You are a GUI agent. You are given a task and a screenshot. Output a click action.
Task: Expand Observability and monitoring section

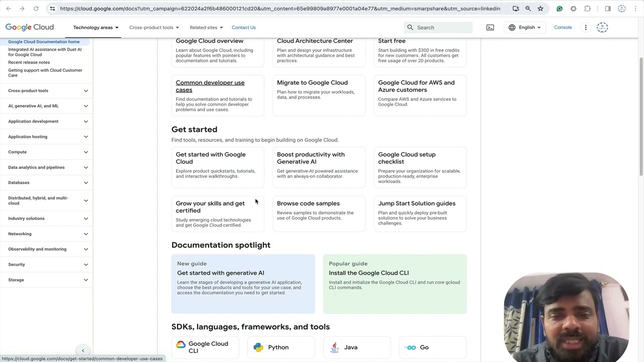click(46, 249)
